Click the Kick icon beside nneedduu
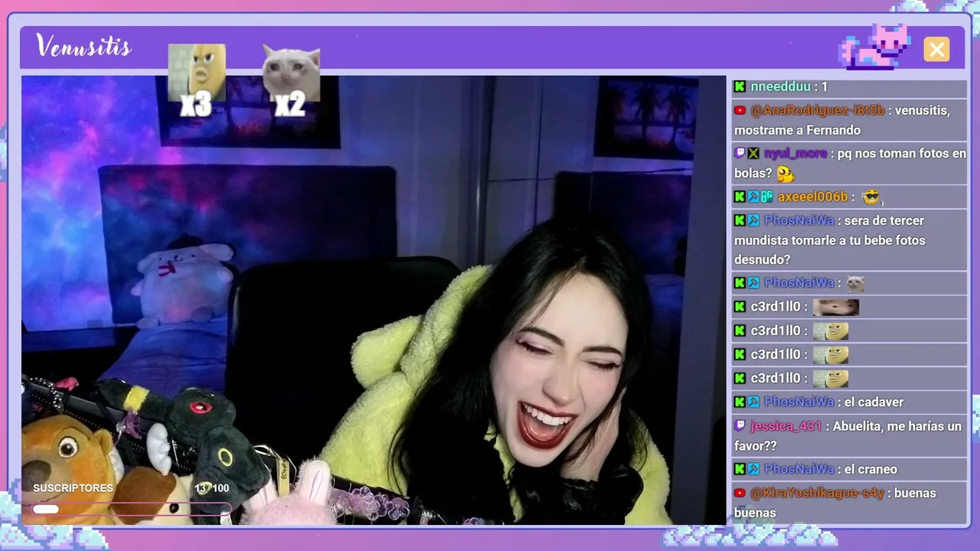The width and height of the screenshot is (980, 551). tap(740, 86)
